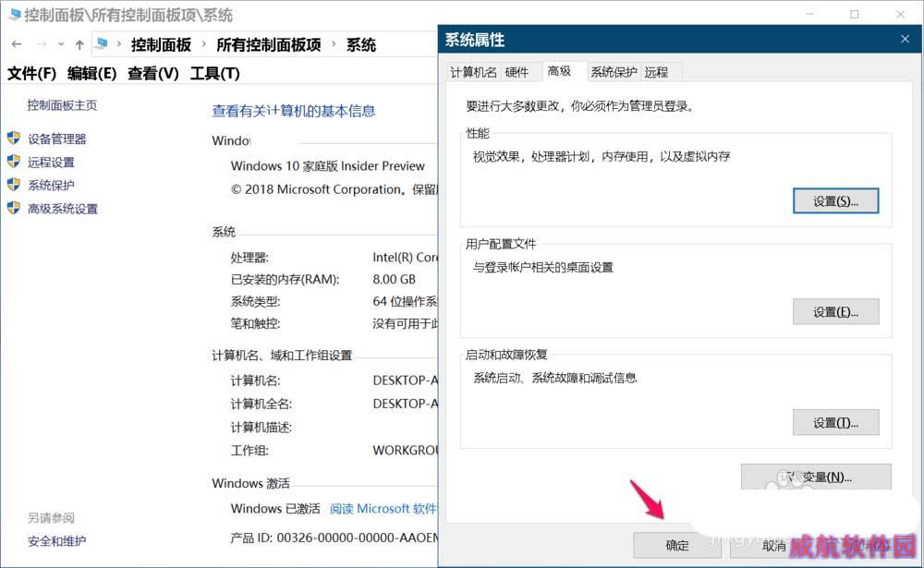Screen dimensions: 924x568
Task: Click the 计算机全名 label
Action: pos(261,405)
